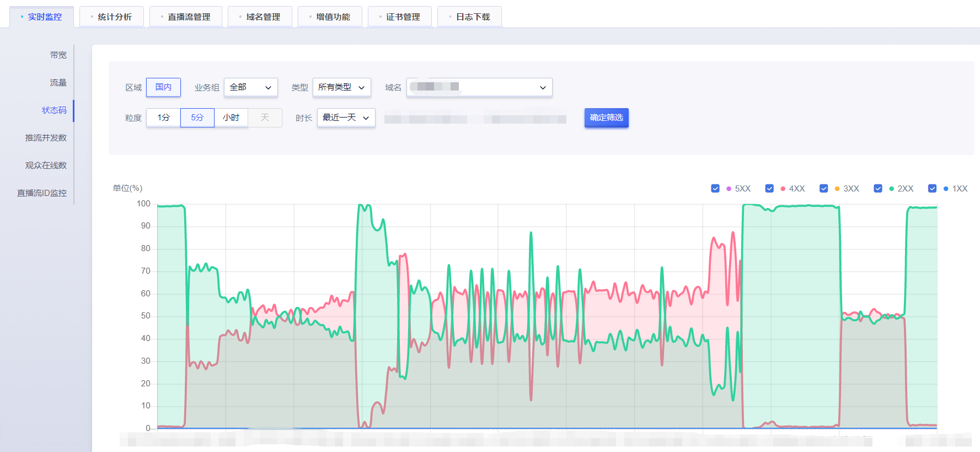Switch to the 统计分析 tab
Screen dimensions: 980x452
coord(111,17)
